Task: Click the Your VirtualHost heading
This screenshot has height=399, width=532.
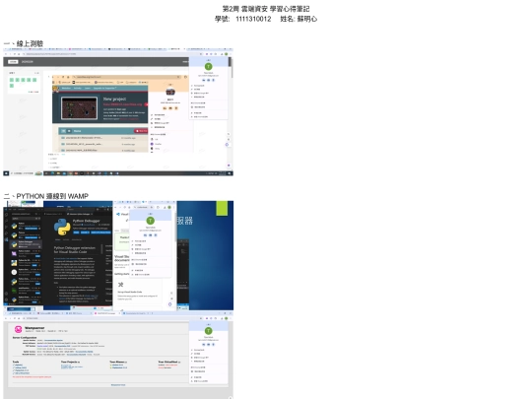Action: (x=168, y=362)
